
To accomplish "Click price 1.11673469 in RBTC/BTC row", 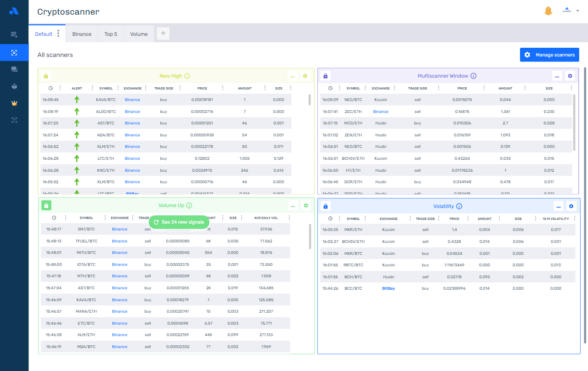I will (454, 265).
